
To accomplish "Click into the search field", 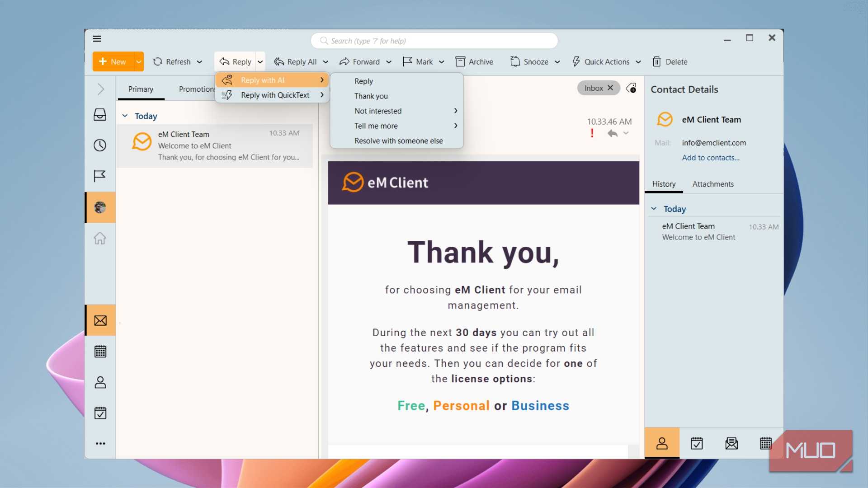I will coord(434,41).
